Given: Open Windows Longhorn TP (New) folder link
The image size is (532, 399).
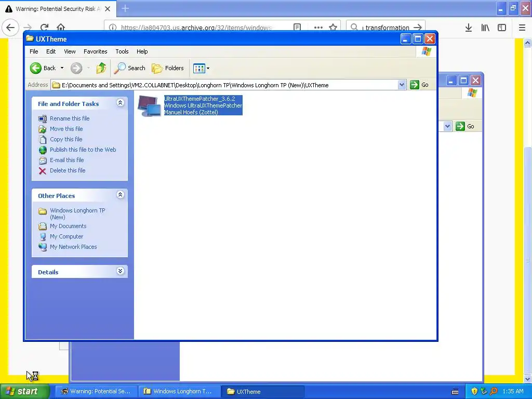Looking at the screenshot, I should click(77, 214).
